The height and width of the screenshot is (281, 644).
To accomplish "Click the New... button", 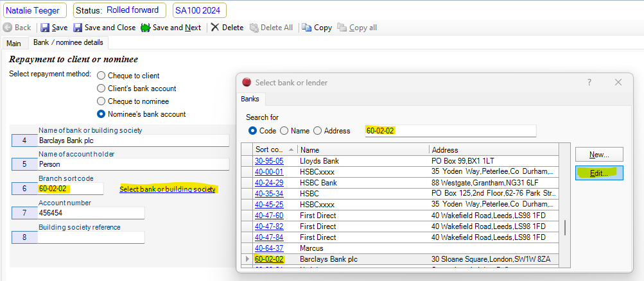I will tap(598, 154).
